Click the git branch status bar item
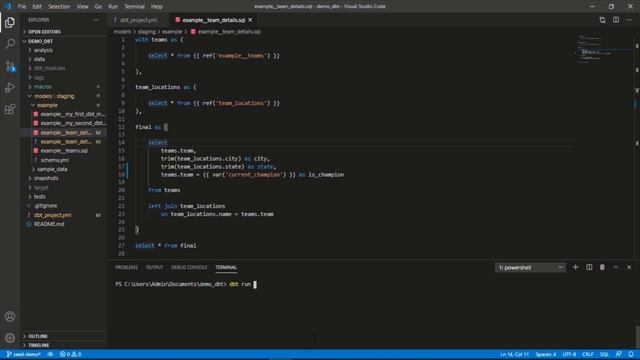The height and width of the screenshot is (360, 640). 23,354
